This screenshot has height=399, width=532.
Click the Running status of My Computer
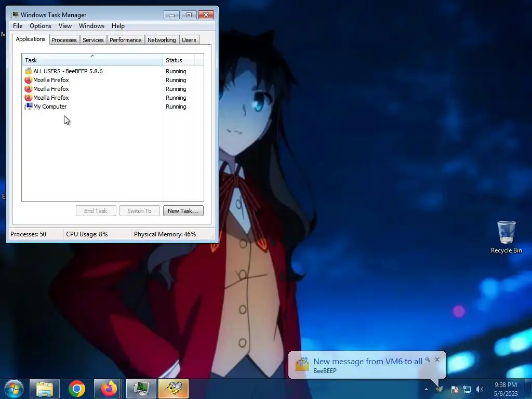pos(176,107)
